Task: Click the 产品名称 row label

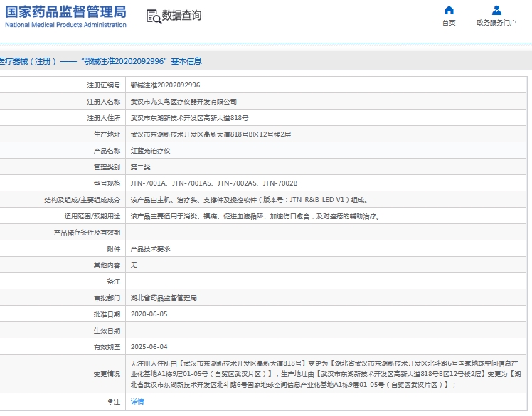Action: point(107,151)
